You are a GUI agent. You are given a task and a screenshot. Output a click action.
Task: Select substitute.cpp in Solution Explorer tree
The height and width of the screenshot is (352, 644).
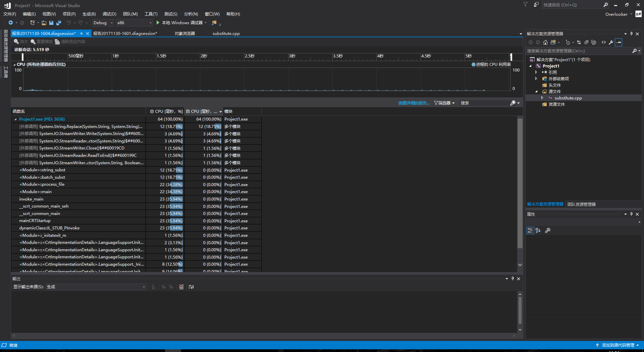click(568, 98)
